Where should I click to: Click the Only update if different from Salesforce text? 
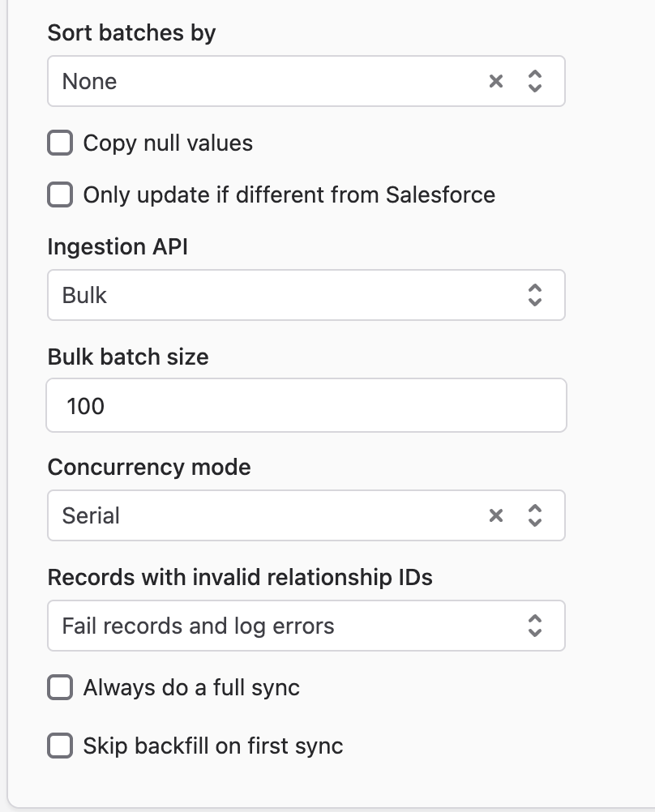[x=289, y=195]
